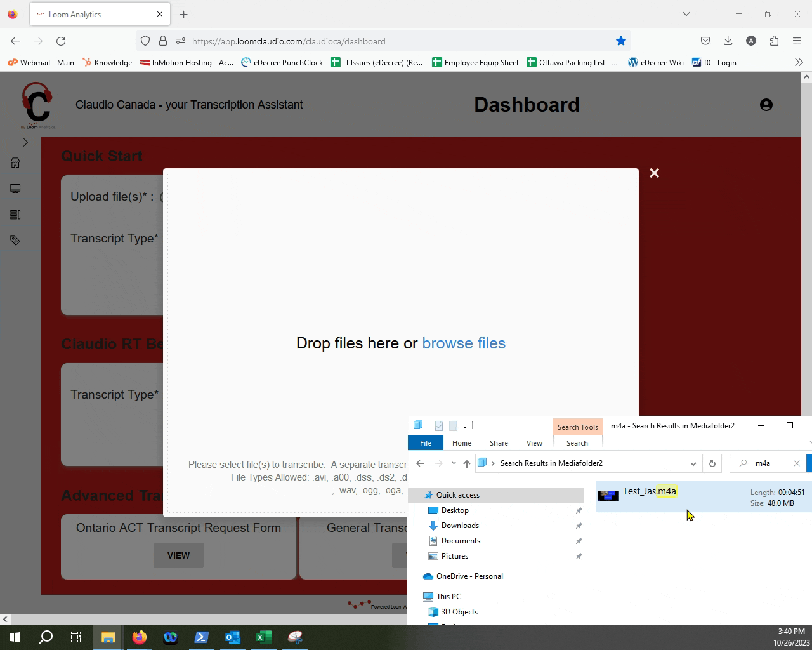Click the Search Tools contextual tab
The height and width of the screenshot is (650, 812).
(x=577, y=427)
